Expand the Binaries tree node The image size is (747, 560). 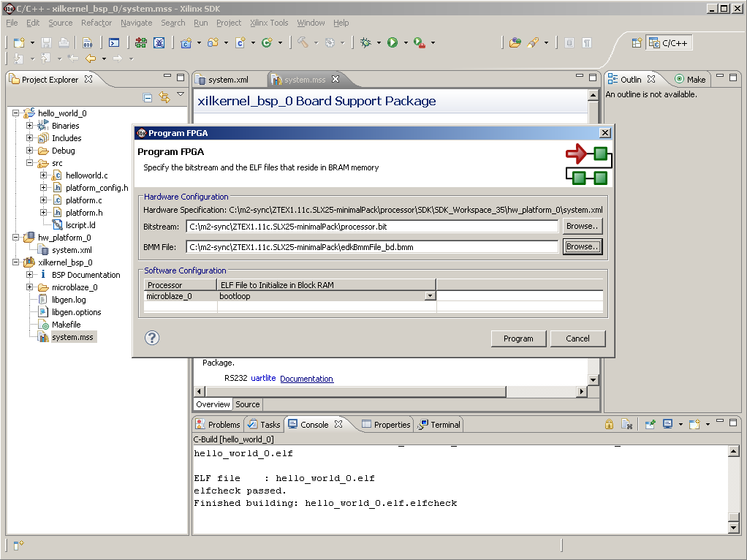[x=30, y=126]
